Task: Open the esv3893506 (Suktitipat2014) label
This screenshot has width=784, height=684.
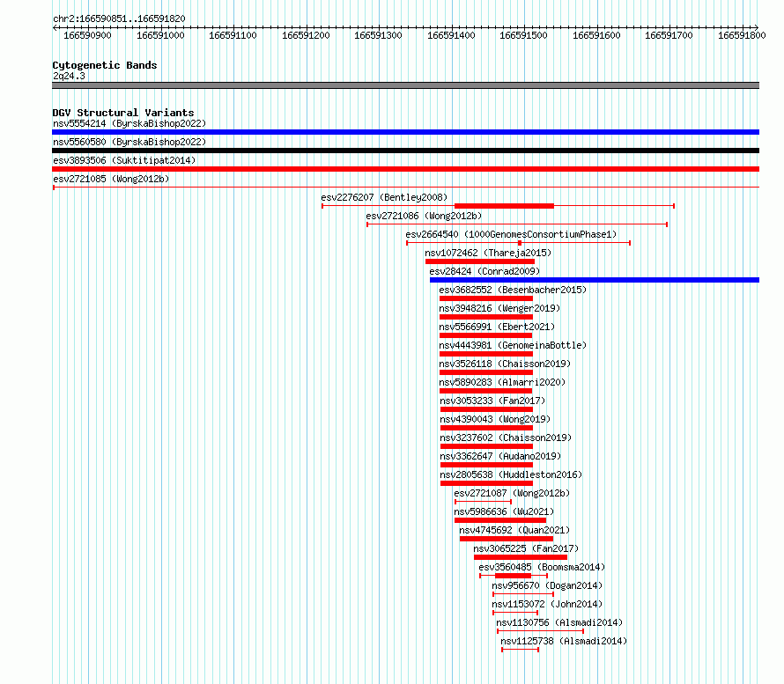Action: click(x=124, y=160)
